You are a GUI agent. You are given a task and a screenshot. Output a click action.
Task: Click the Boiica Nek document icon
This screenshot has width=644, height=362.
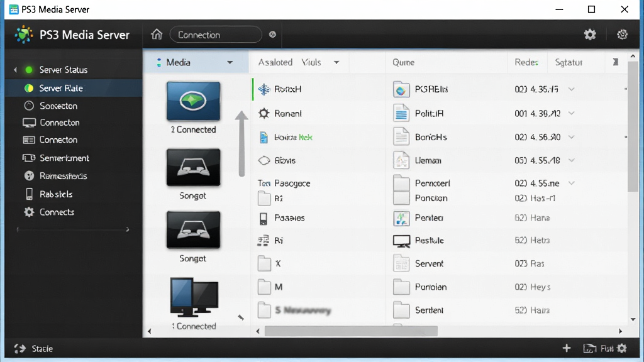pos(264,137)
